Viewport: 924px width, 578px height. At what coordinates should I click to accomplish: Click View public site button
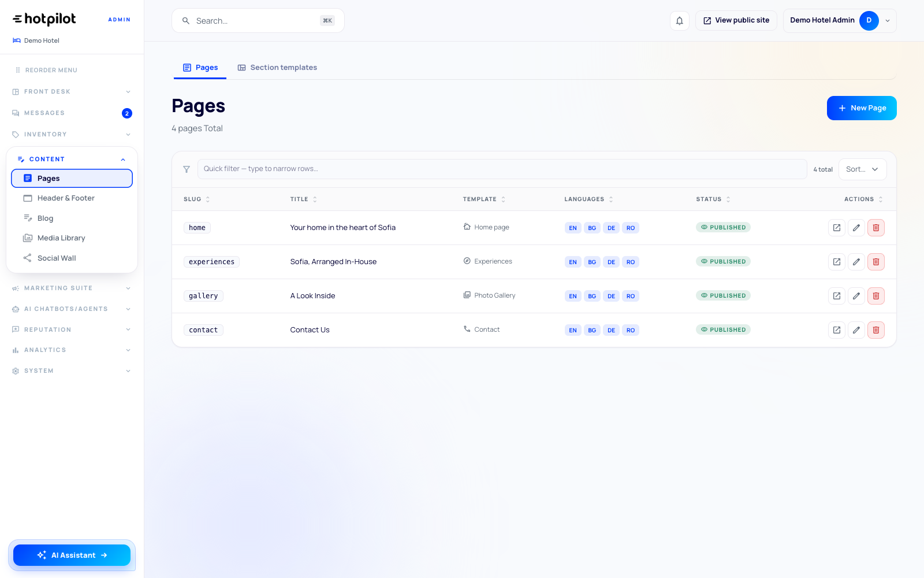coord(736,21)
